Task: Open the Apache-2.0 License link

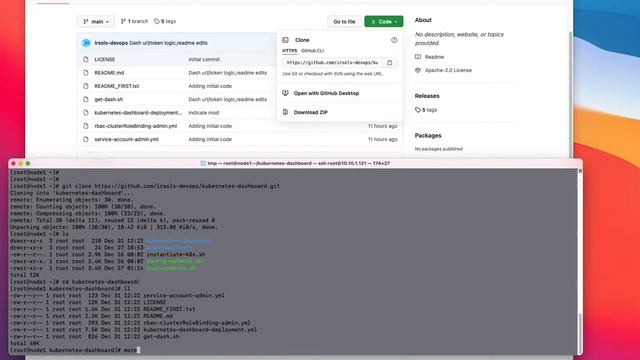Action: (448, 70)
